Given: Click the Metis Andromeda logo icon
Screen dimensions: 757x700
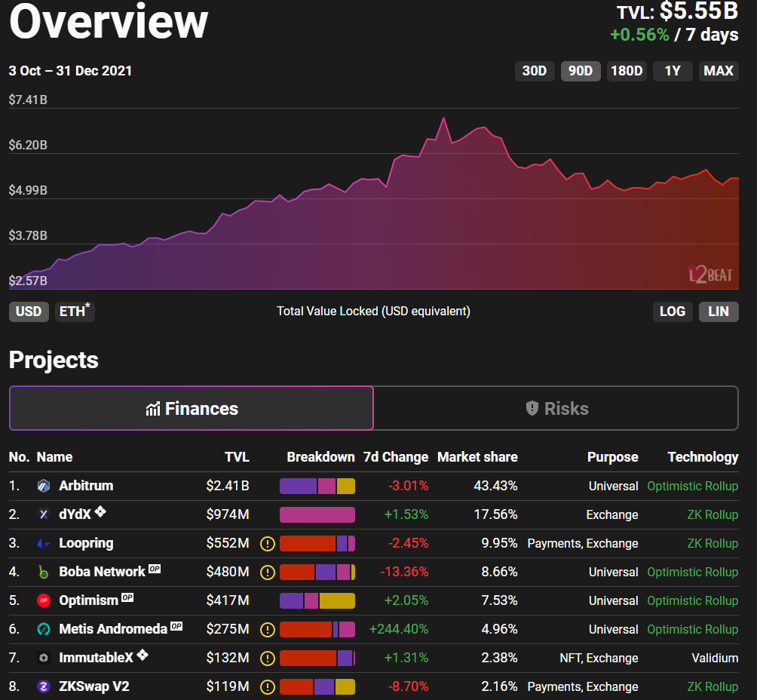Looking at the screenshot, I should tap(44, 630).
